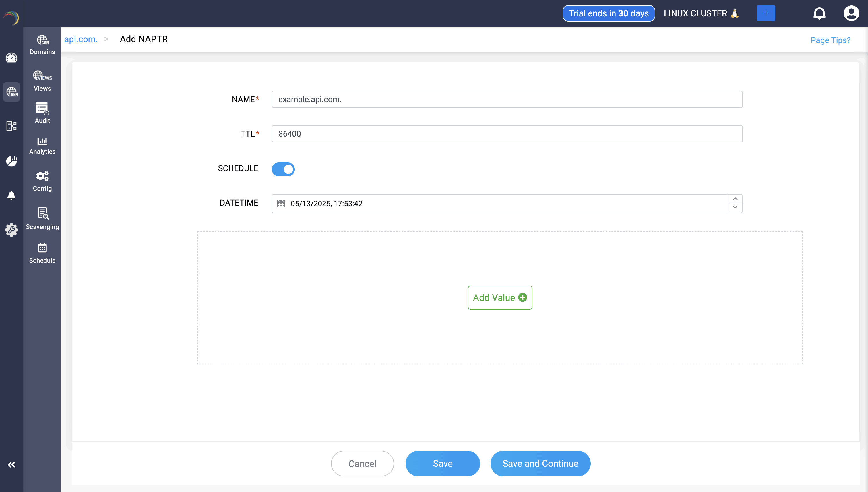The image size is (868, 492).
Task: Click the api.com. breadcrumb link
Action: click(81, 39)
